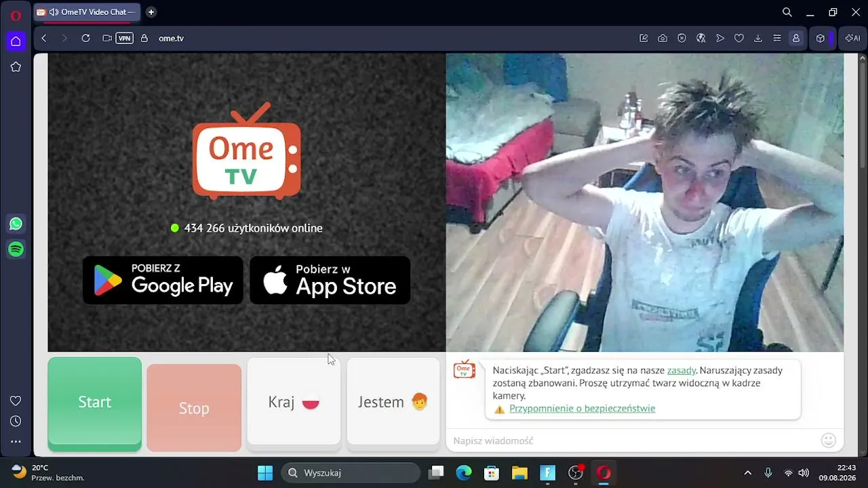Click the local webcam video preview

pyautogui.click(x=645, y=203)
